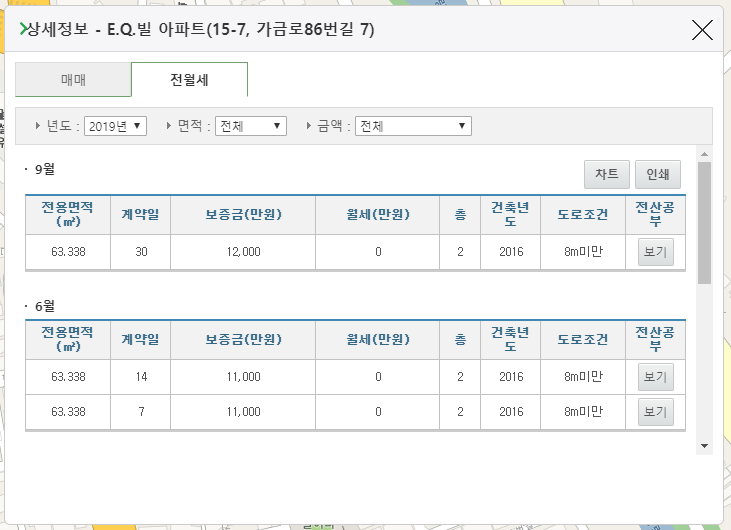
Task: Click the 63.338 area in the 9월 row
Action: (68, 252)
